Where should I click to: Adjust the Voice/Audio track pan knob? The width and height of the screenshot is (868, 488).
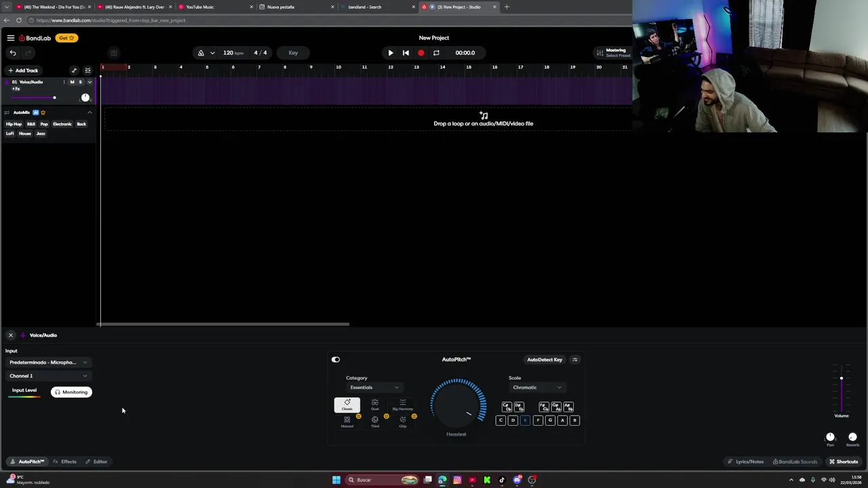click(x=85, y=98)
